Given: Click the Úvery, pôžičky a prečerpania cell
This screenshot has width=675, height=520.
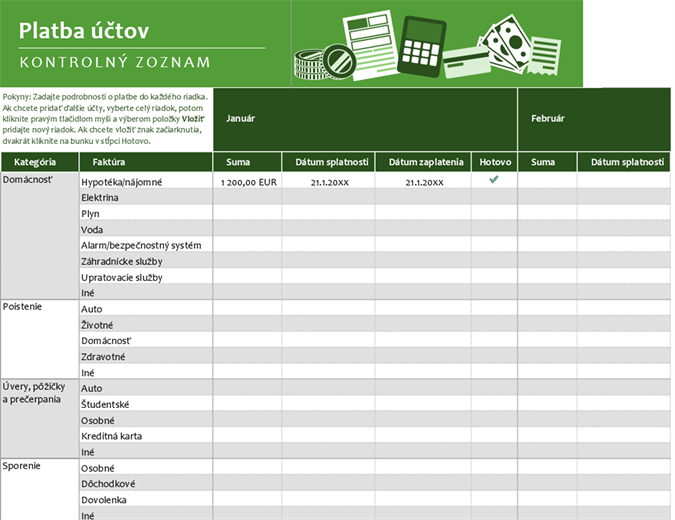Looking at the screenshot, I should [40, 419].
